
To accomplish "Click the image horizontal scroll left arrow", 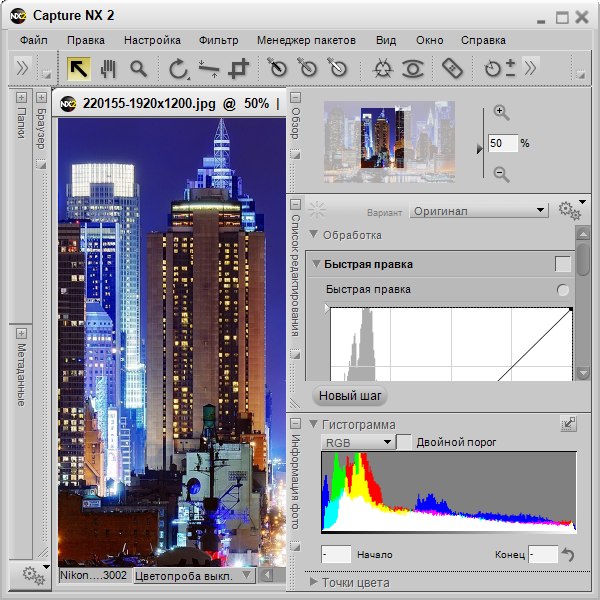I will tap(267, 575).
